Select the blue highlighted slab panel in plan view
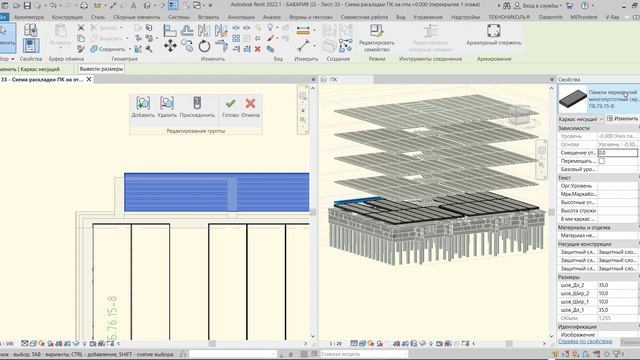 click(217, 192)
